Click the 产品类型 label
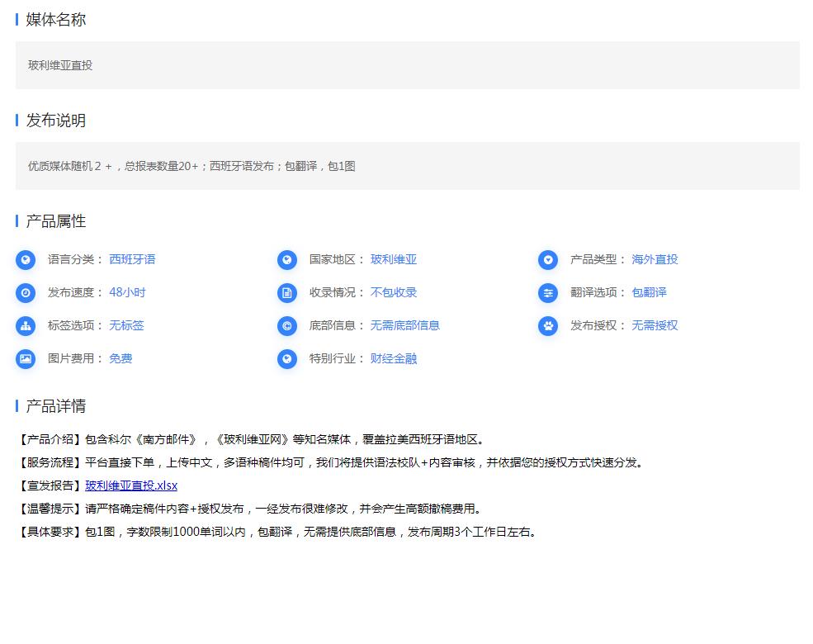Screen dimensions: 813x644 (598, 259)
